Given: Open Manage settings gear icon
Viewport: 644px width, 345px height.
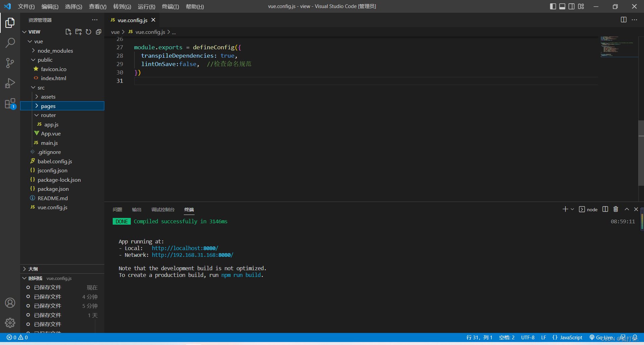Looking at the screenshot, I should pos(10,323).
